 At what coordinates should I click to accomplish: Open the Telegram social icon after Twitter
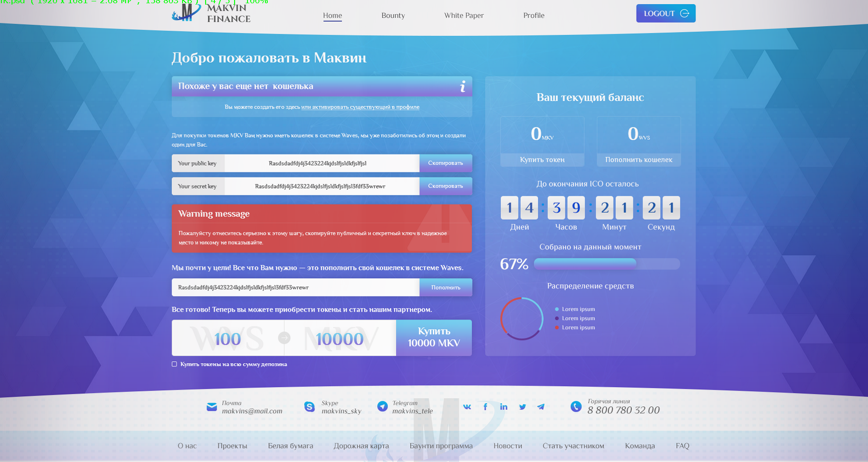coord(541,407)
